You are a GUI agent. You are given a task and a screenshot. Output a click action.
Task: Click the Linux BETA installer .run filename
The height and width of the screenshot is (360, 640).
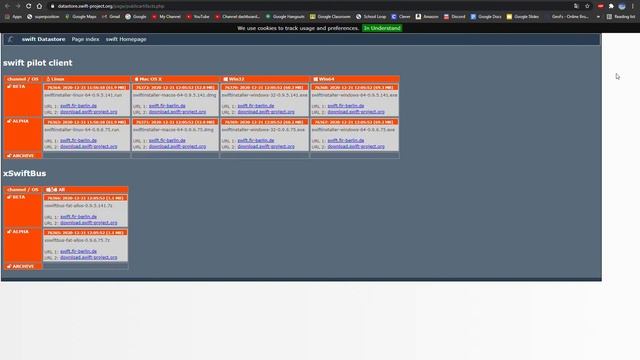click(83, 95)
